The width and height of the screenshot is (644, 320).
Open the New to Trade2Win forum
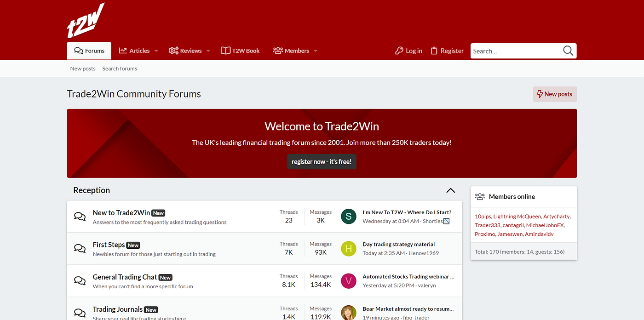(x=121, y=212)
